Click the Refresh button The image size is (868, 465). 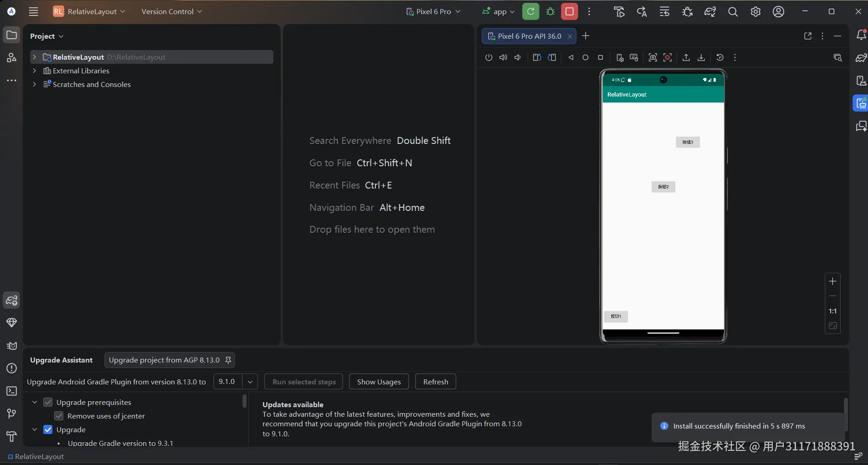436,382
